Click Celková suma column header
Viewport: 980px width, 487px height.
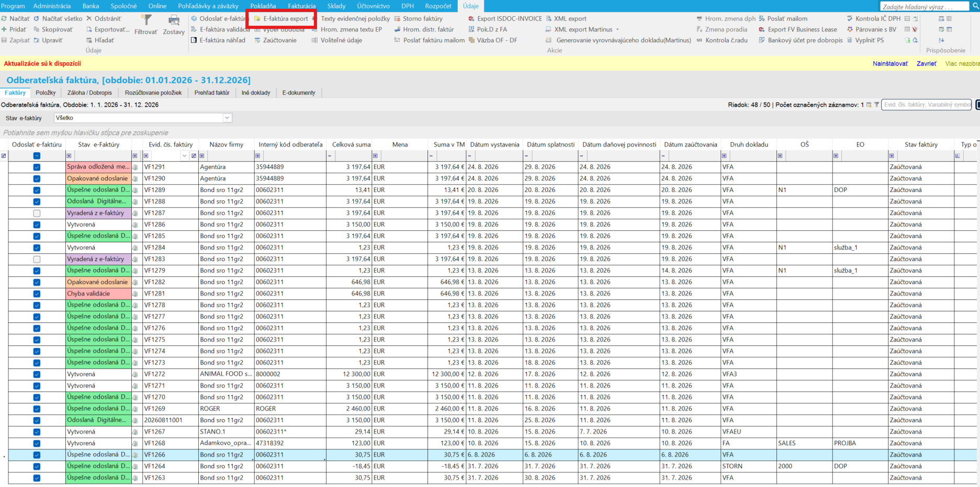[x=351, y=144]
